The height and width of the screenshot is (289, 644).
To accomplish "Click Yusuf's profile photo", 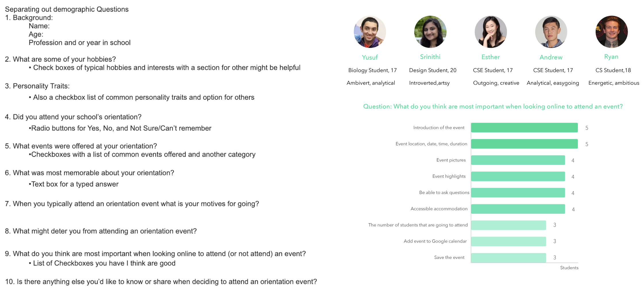I will click(x=370, y=32).
